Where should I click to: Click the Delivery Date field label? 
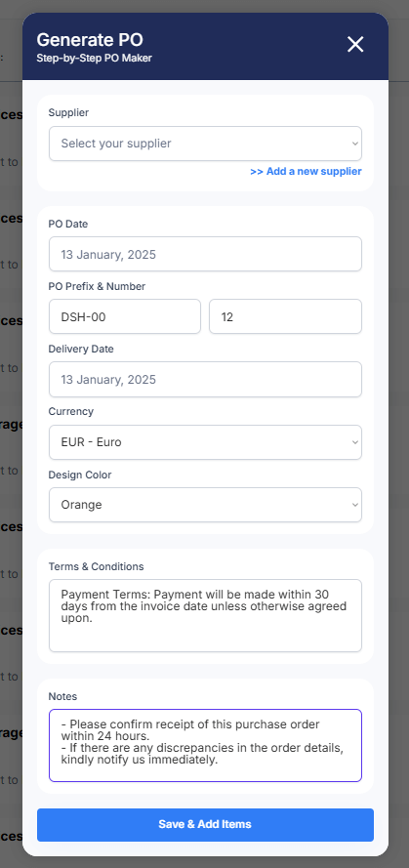[x=81, y=350]
